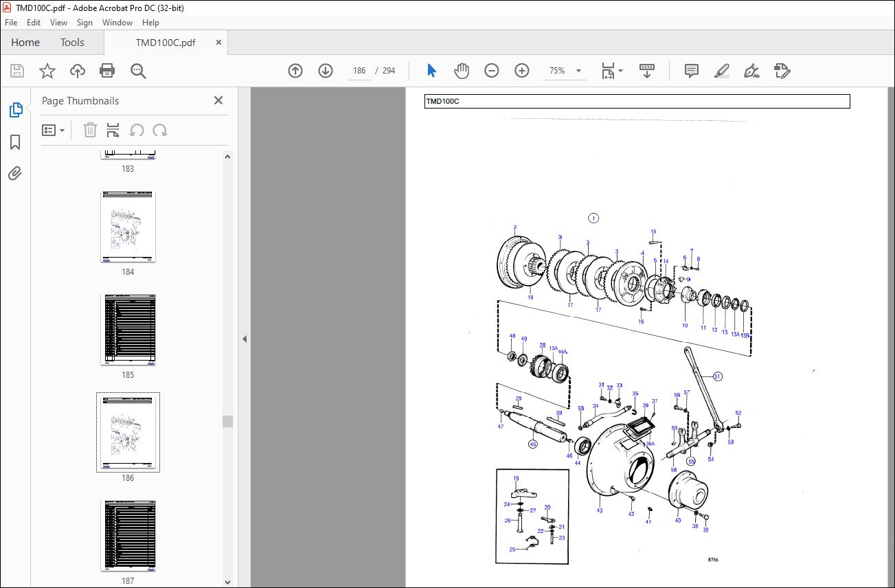This screenshot has height=588, width=895.
Task: Open the View menu
Action: (58, 23)
